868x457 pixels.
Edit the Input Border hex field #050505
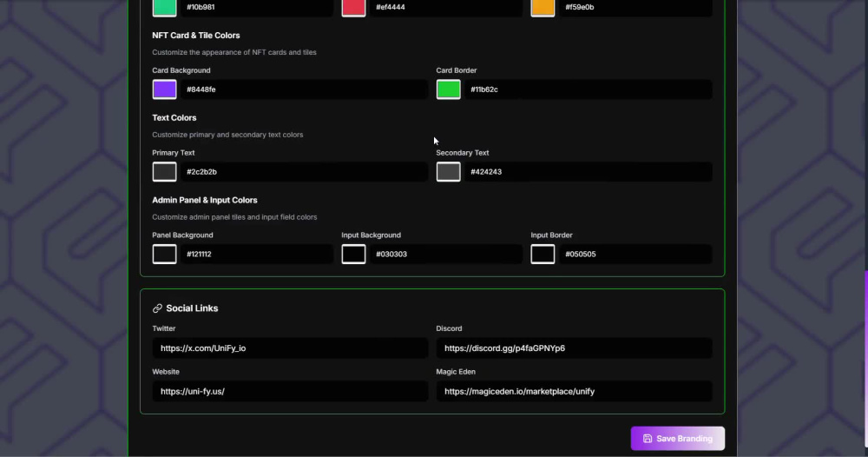635,255
